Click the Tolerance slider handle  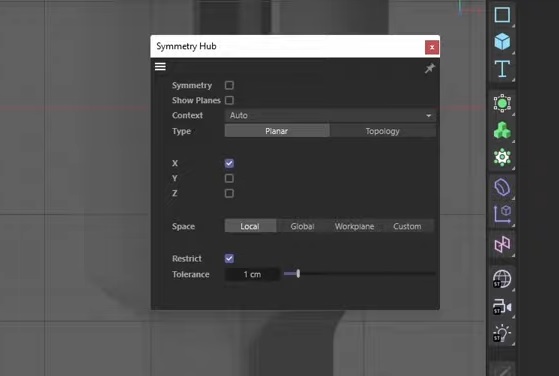pyautogui.click(x=298, y=274)
